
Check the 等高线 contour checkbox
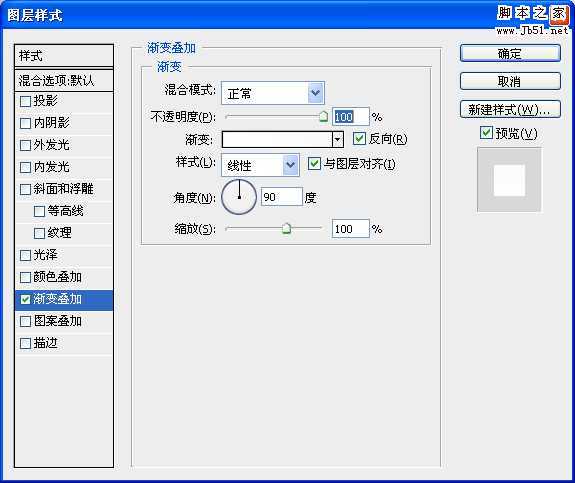tap(39, 211)
